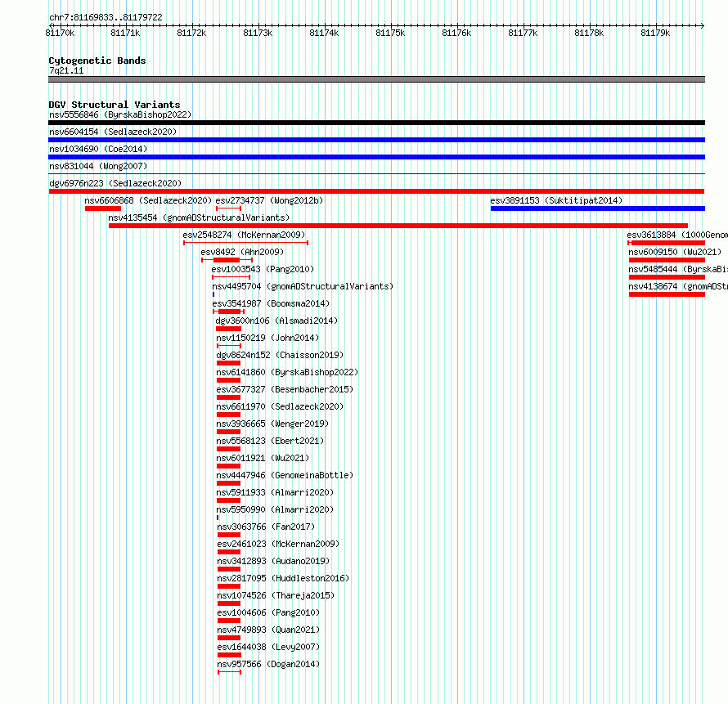Click the 81175k ruler tick label

coord(390,33)
